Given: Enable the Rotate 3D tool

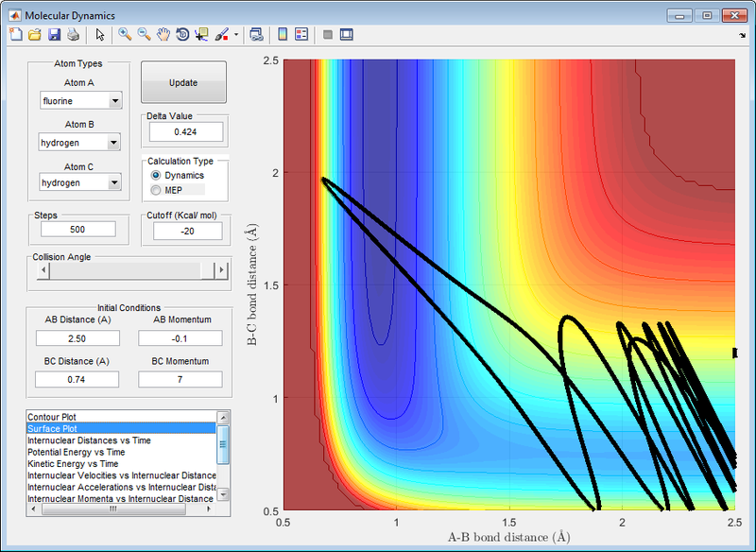Looking at the screenshot, I should click(x=182, y=34).
